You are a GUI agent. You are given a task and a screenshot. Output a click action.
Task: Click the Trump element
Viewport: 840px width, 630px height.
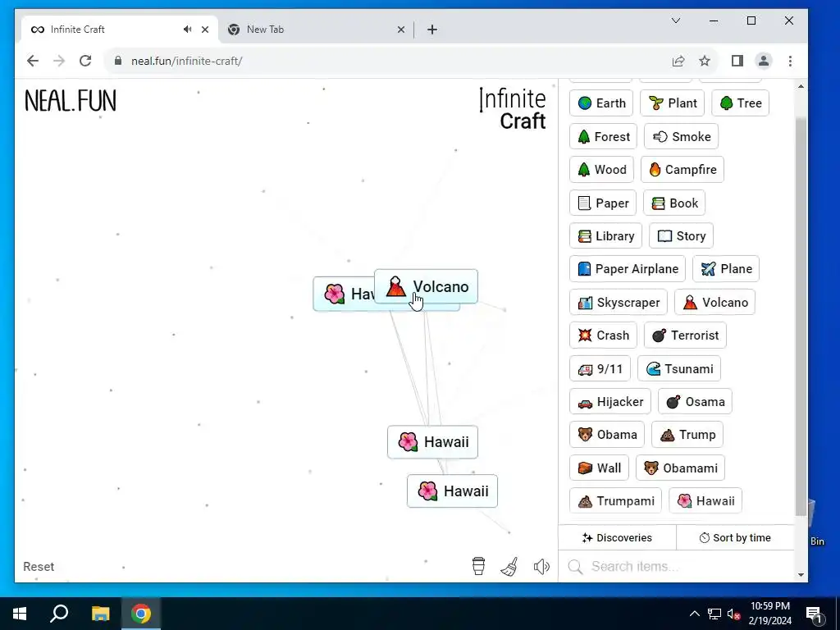tap(687, 434)
